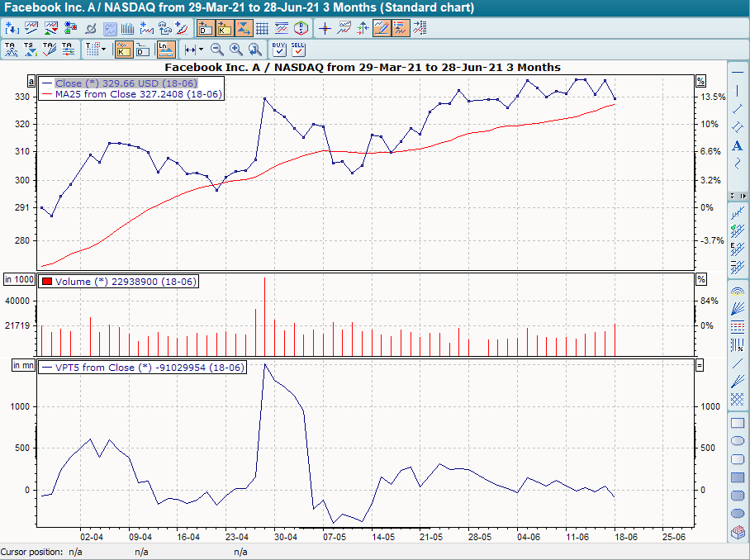Open the horizontal range dropdown arrow
This screenshot has height=560, width=750.
click(x=201, y=50)
